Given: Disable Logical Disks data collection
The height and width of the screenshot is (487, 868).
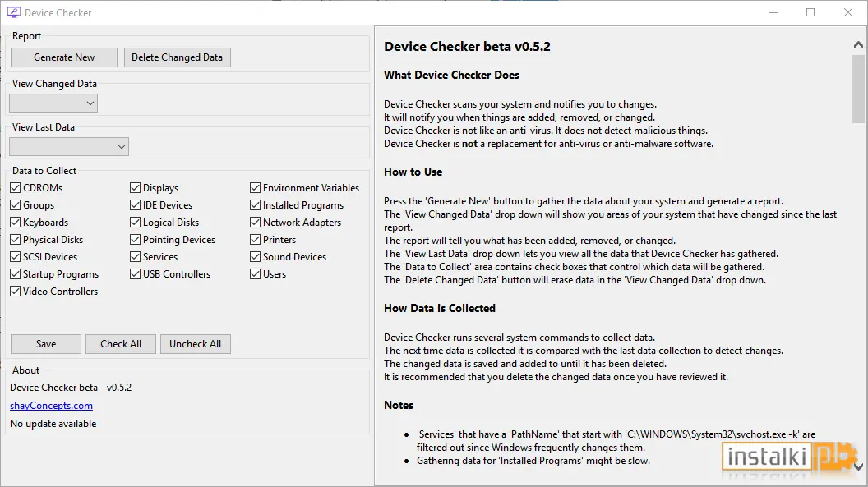Looking at the screenshot, I should [135, 223].
